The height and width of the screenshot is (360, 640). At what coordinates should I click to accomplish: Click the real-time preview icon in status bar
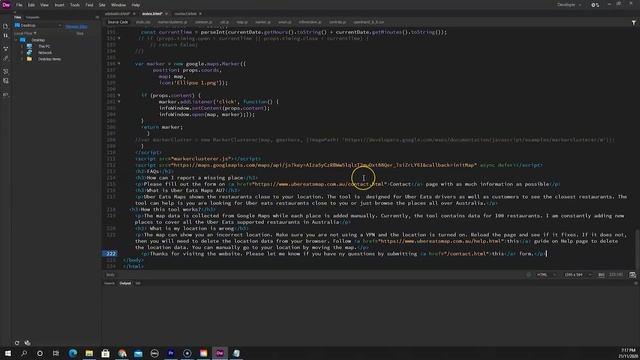pos(632,275)
